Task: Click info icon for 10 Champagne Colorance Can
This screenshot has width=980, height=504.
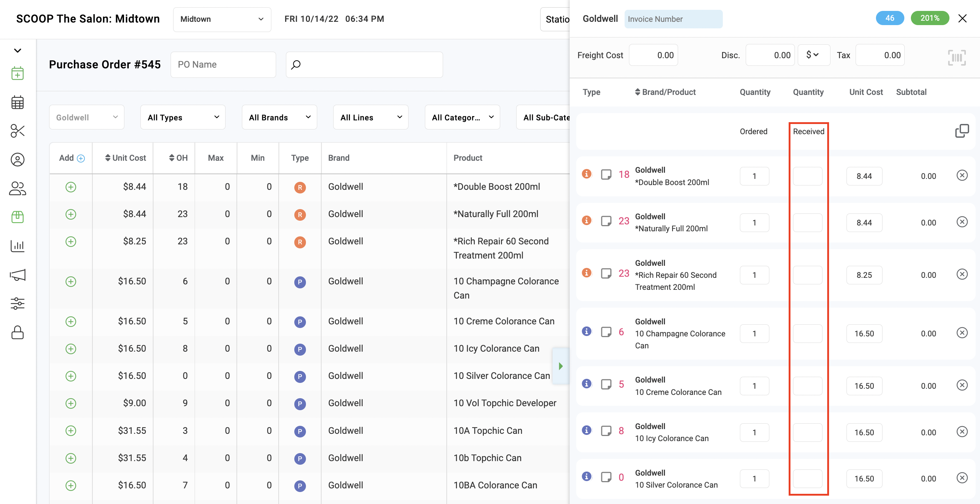Action: (x=587, y=331)
